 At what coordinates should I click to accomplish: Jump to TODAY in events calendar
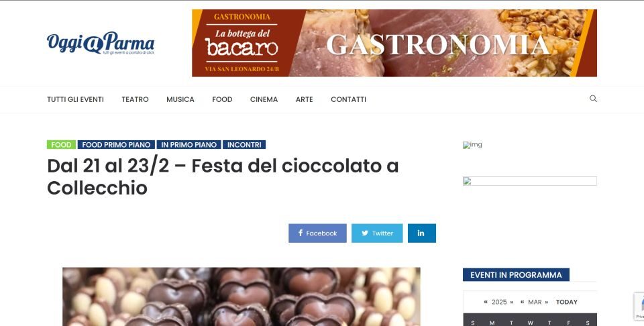(566, 302)
